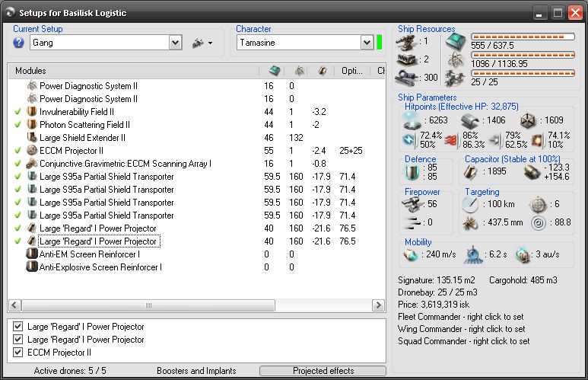Image resolution: width=588 pixels, height=380 pixels.
Task: Toggle last Large 'Regard' I Power Projector module checkmark
Action: pos(17,241)
